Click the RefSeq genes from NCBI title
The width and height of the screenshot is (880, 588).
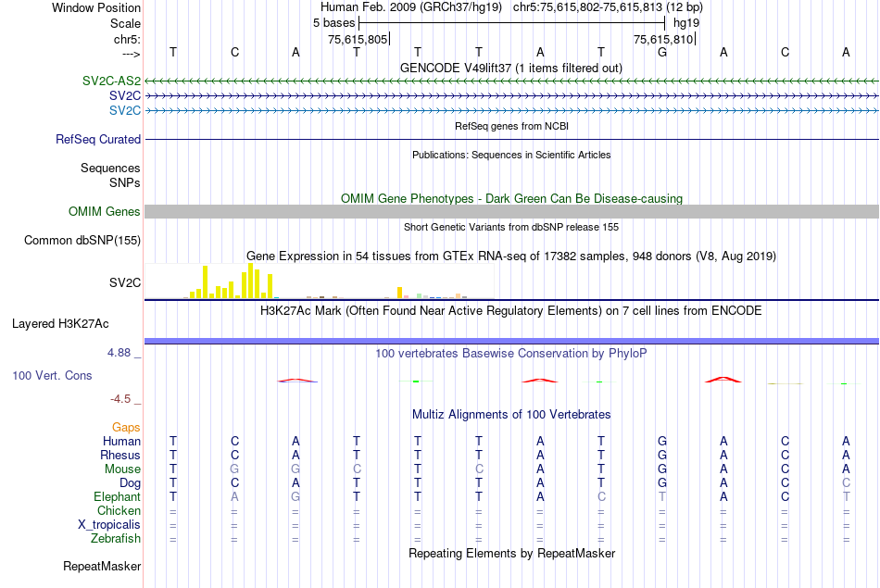pyautogui.click(x=511, y=126)
